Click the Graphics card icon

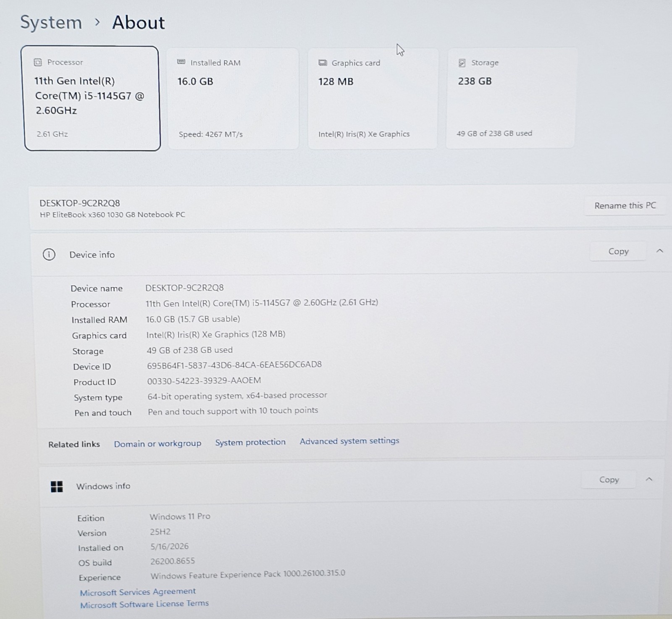click(x=323, y=63)
